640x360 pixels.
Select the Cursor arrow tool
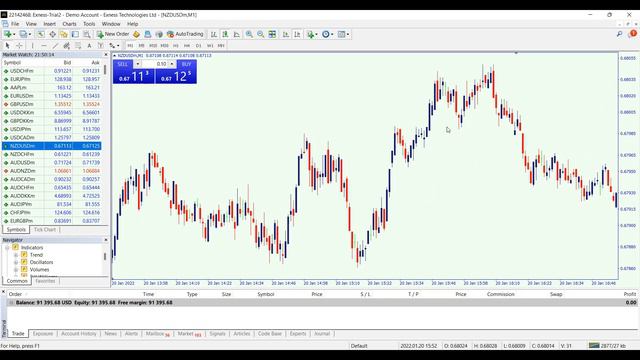7,46
